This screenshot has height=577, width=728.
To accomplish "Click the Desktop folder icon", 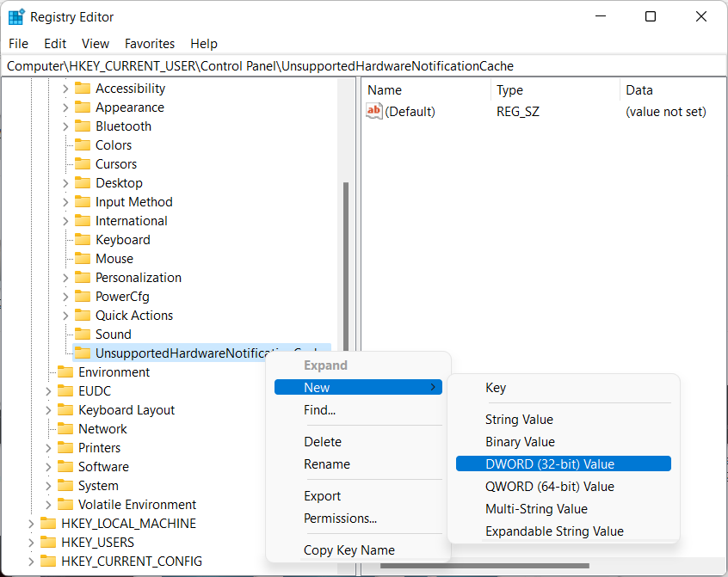I will click(x=83, y=183).
